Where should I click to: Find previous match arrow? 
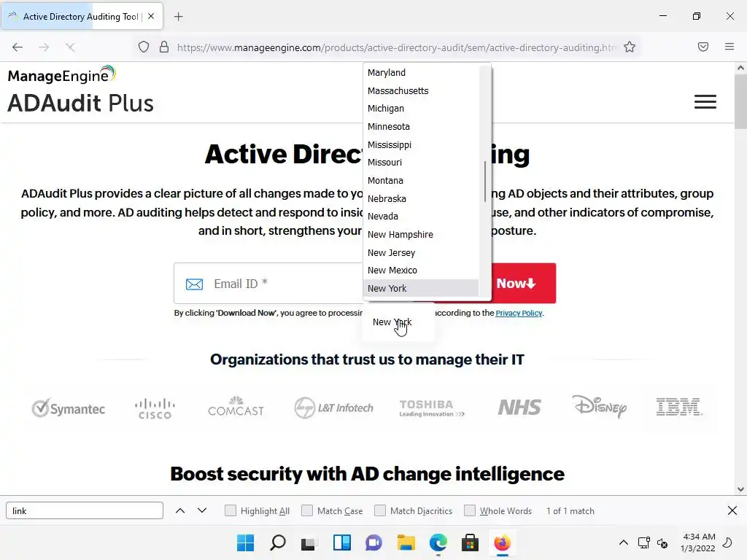tap(180, 511)
